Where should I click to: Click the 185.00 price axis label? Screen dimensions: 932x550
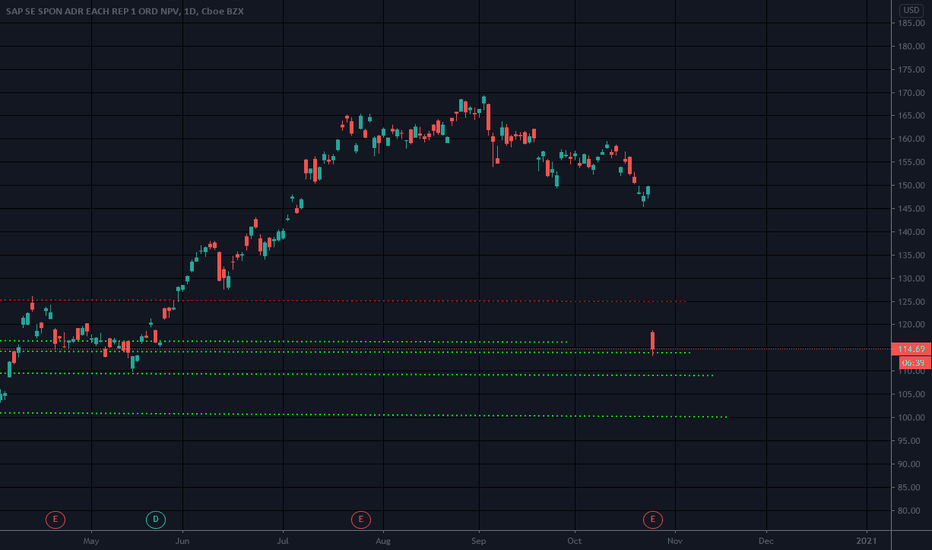coord(911,23)
